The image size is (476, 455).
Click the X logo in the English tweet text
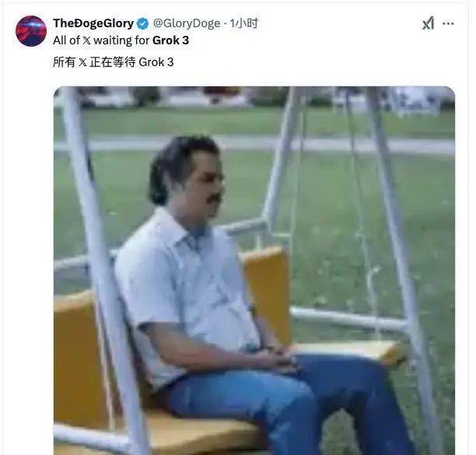point(87,40)
